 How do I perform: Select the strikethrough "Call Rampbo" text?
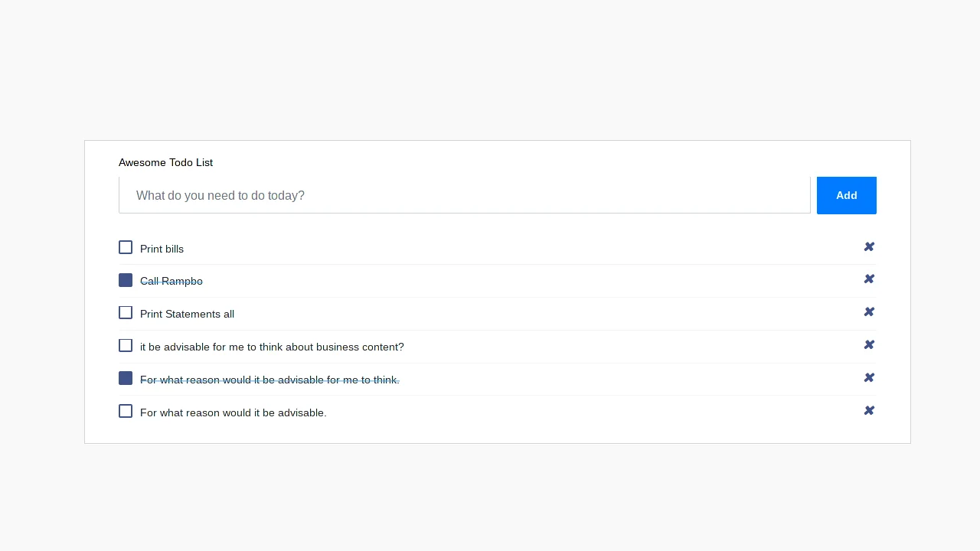(171, 281)
